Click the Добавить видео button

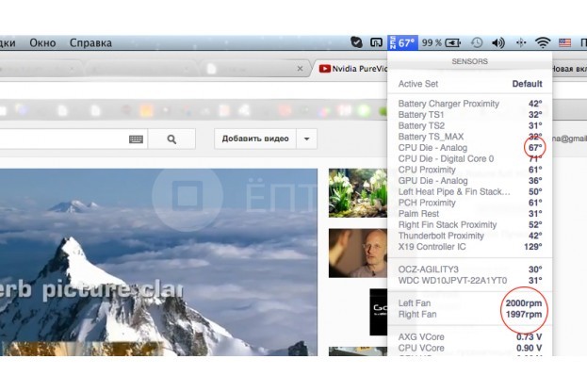[255, 139]
